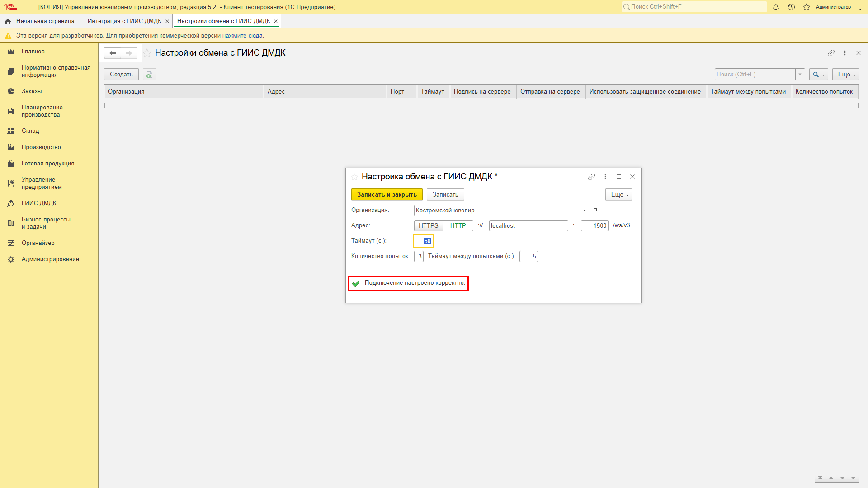Click the Записать button

445,195
